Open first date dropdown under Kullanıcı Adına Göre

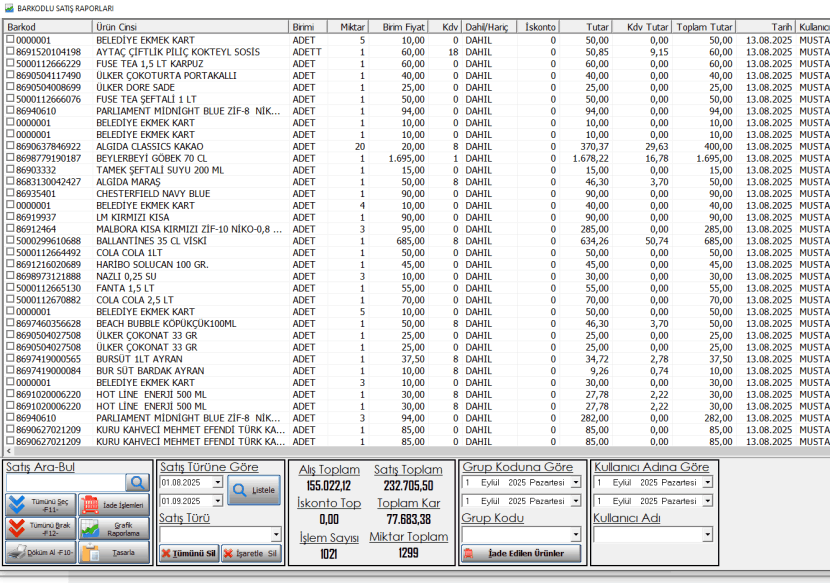coord(707,482)
